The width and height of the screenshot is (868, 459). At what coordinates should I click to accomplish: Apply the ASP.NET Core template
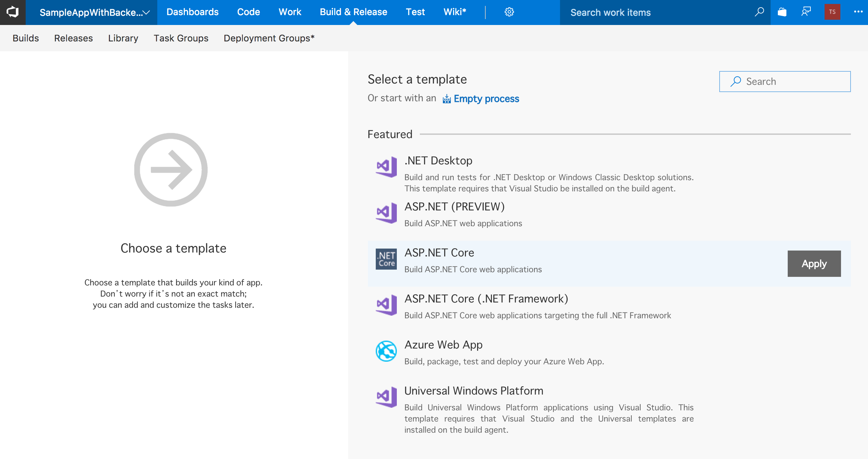coord(813,264)
